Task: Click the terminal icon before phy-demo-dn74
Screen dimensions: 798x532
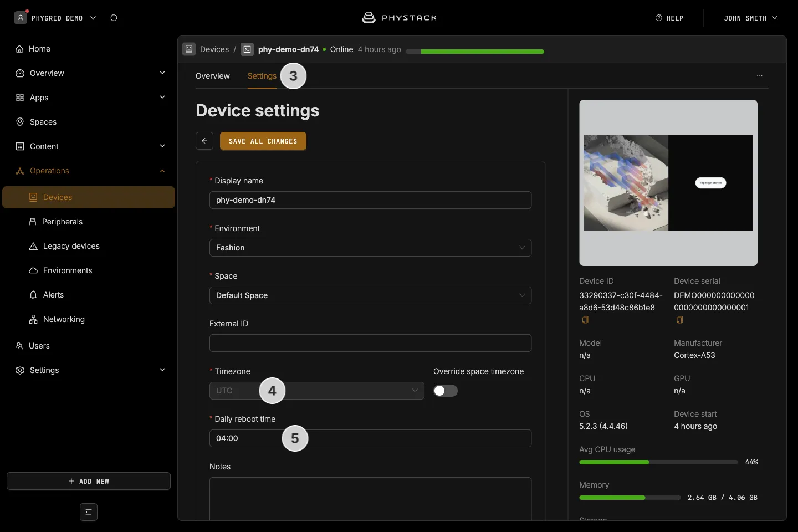Action: (247, 49)
